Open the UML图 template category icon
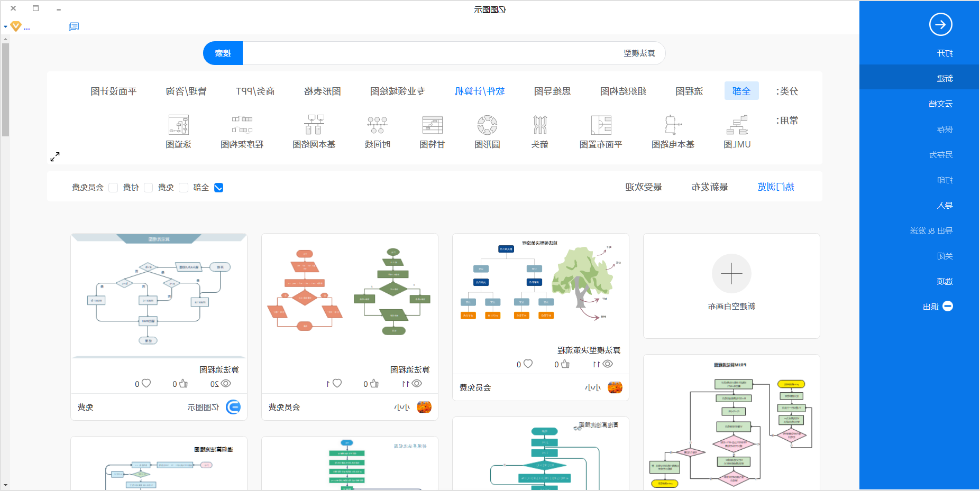The width and height of the screenshot is (980, 491). click(x=737, y=125)
